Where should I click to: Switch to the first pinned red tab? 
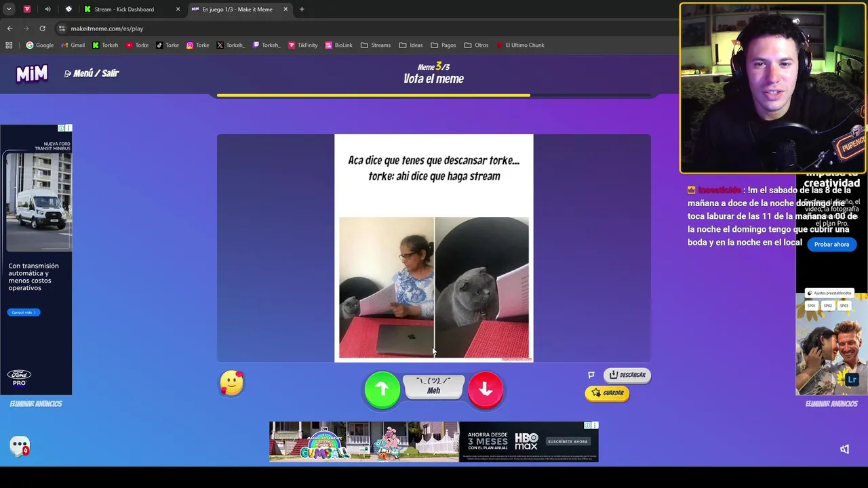click(26, 9)
